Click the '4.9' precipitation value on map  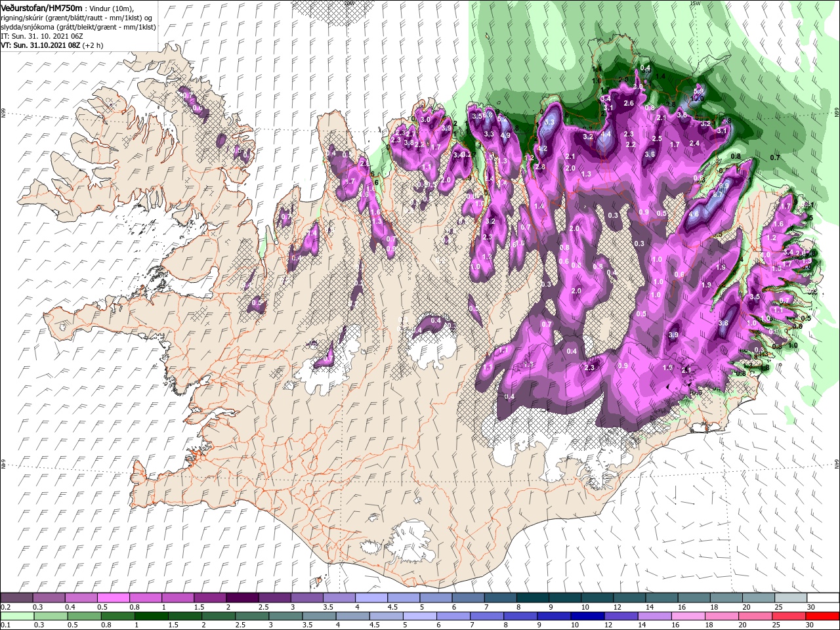tap(505, 135)
